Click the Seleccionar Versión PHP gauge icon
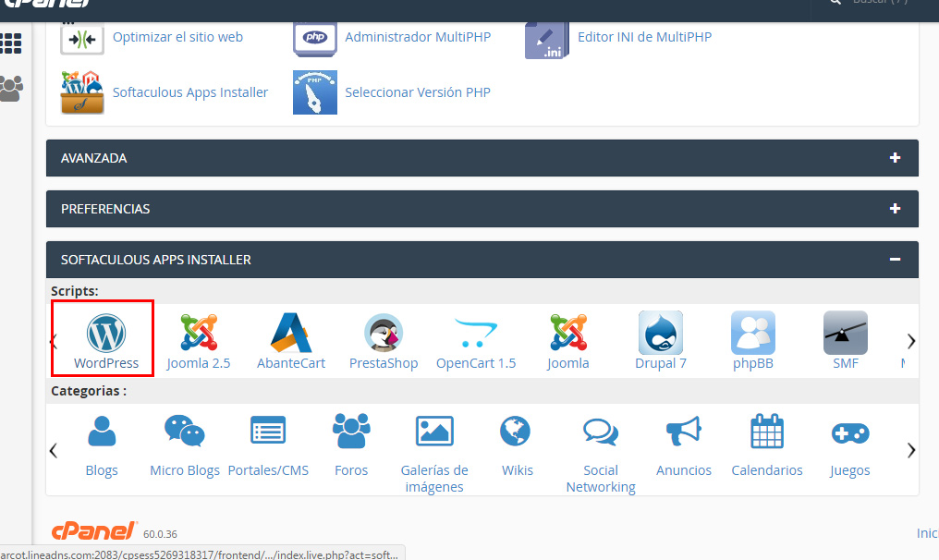The height and width of the screenshot is (560, 939). (x=315, y=92)
